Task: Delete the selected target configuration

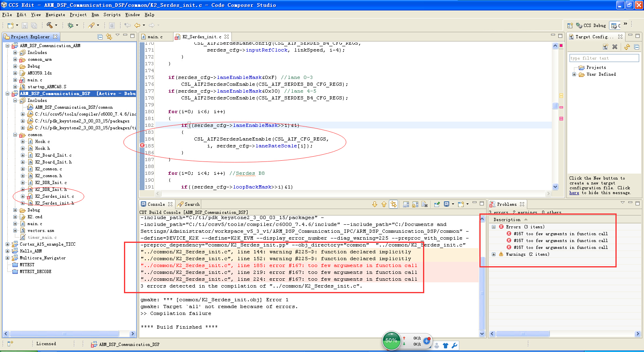Action: 615,47
